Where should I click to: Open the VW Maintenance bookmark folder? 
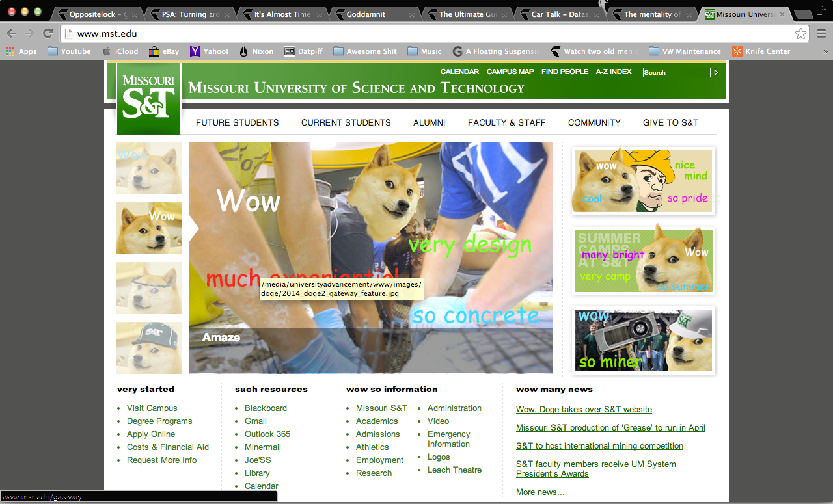pos(685,51)
